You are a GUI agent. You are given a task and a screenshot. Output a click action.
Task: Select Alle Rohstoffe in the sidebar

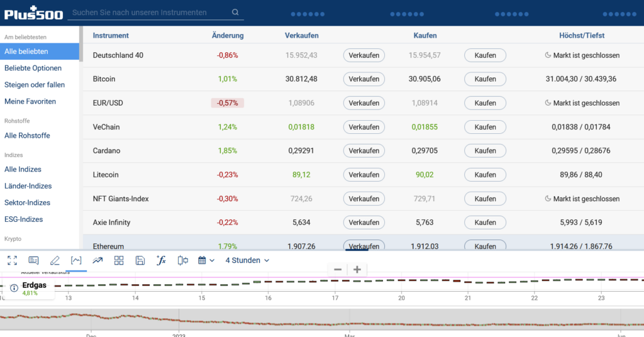tap(27, 136)
